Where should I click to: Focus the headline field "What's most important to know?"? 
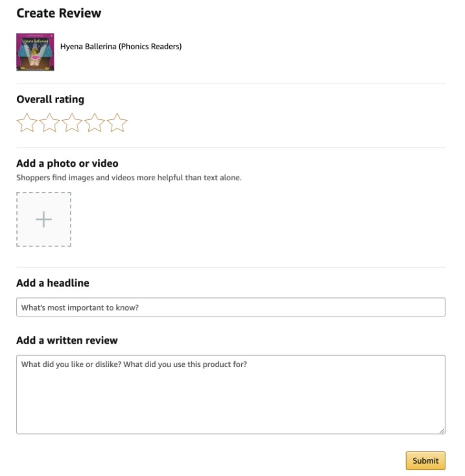tap(231, 307)
